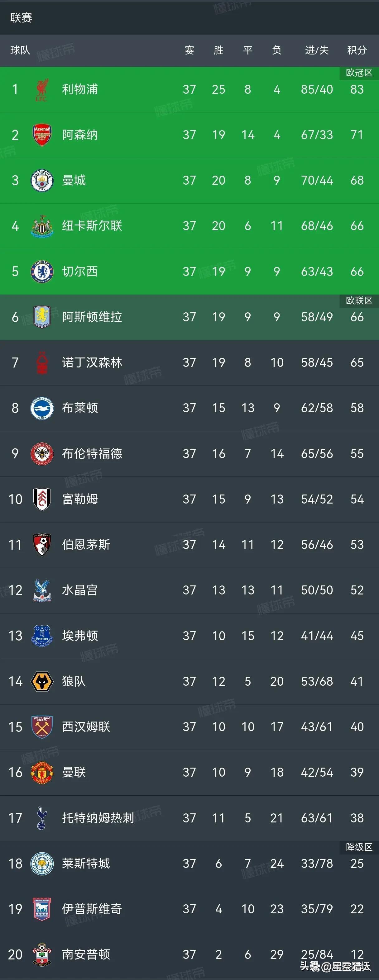This screenshot has height=980, width=379.
Task: Click the 欧联区 zone label
Action: click(x=359, y=301)
